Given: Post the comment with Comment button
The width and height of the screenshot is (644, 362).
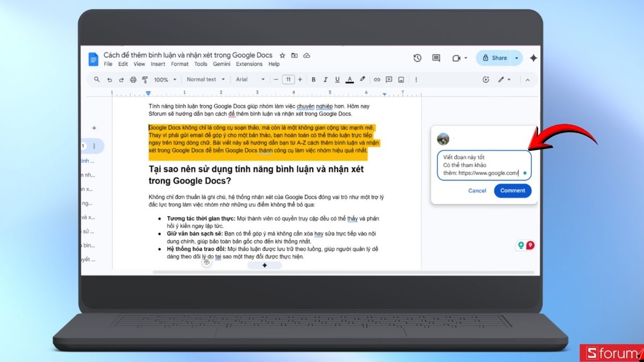Looking at the screenshot, I should [x=513, y=190].
